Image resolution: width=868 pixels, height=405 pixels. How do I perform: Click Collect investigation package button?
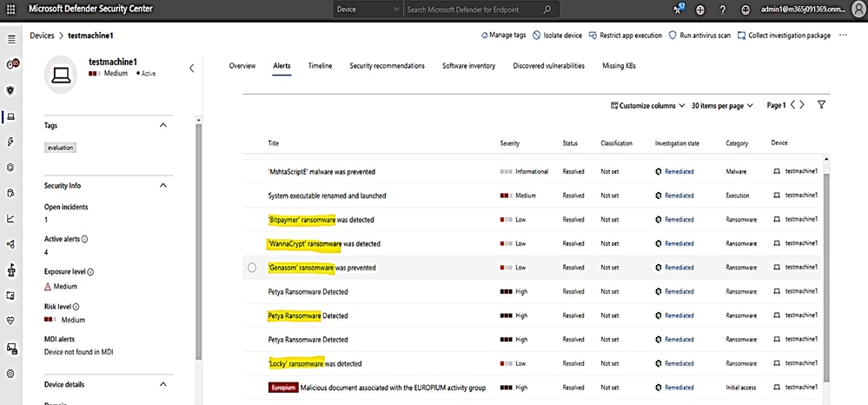pos(784,35)
